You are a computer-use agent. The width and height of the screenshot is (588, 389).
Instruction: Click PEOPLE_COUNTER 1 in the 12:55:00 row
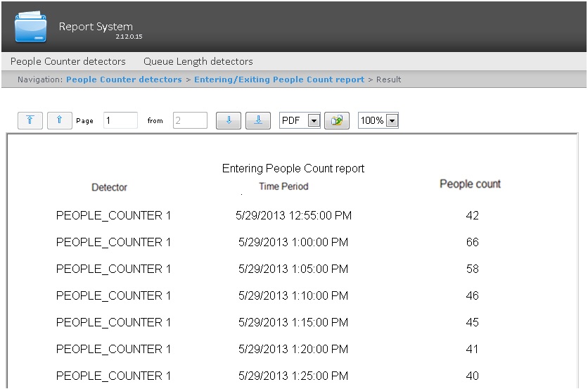tap(113, 216)
